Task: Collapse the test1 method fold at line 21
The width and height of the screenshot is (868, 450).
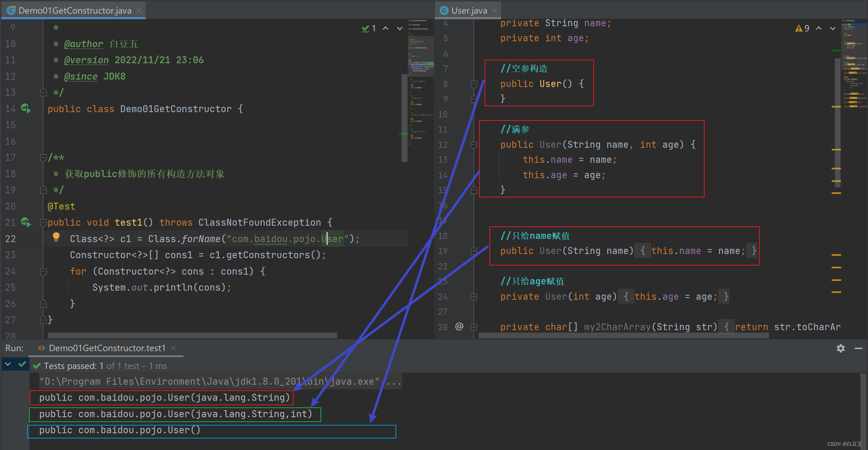Action: (x=43, y=223)
